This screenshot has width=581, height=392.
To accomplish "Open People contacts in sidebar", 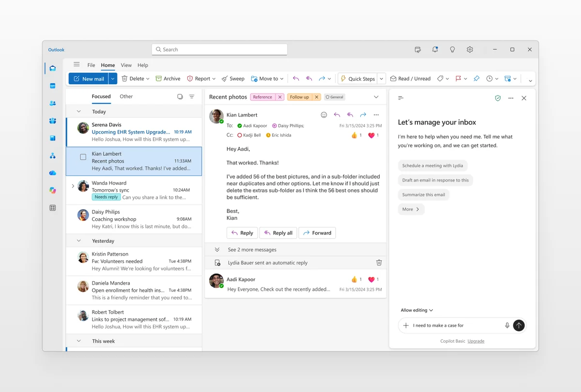I will point(53,103).
